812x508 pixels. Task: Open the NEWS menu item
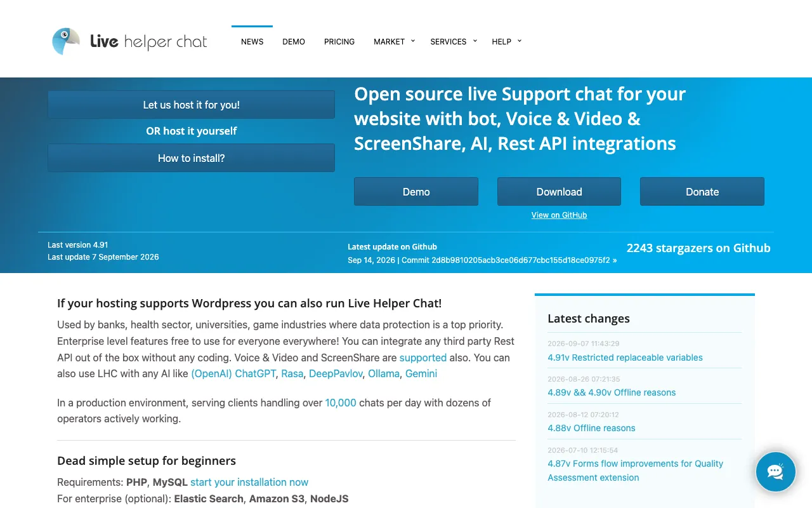point(252,42)
